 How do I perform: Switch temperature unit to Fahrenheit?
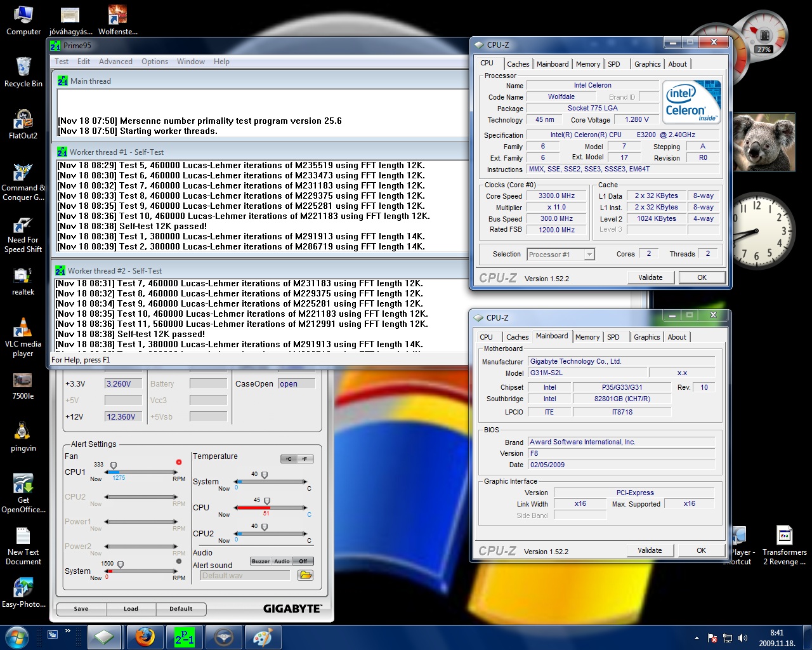click(304, 459)
